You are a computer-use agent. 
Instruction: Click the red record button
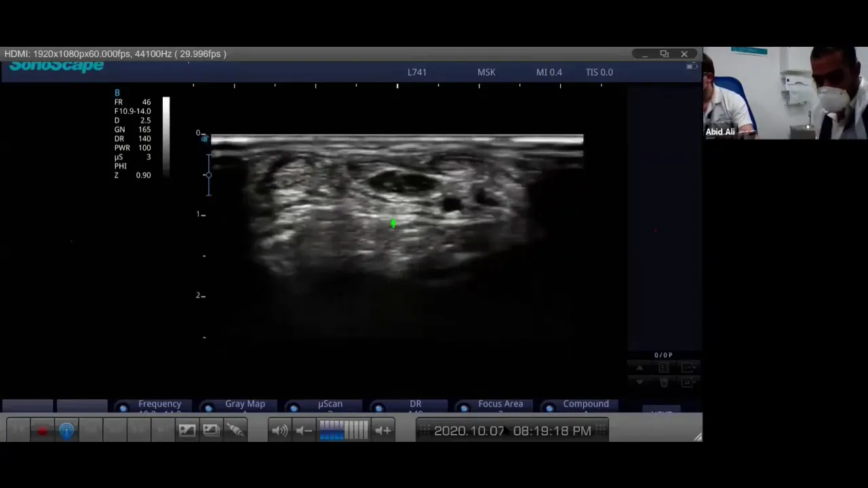pyautogui.click(x=42, y=430)
